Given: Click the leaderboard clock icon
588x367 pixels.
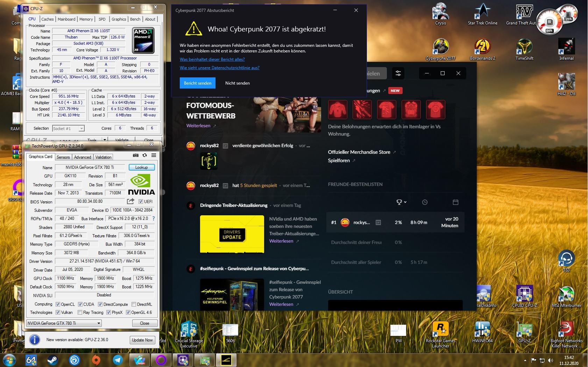Looking at the screenshot, I should click(x=425, y=202).
